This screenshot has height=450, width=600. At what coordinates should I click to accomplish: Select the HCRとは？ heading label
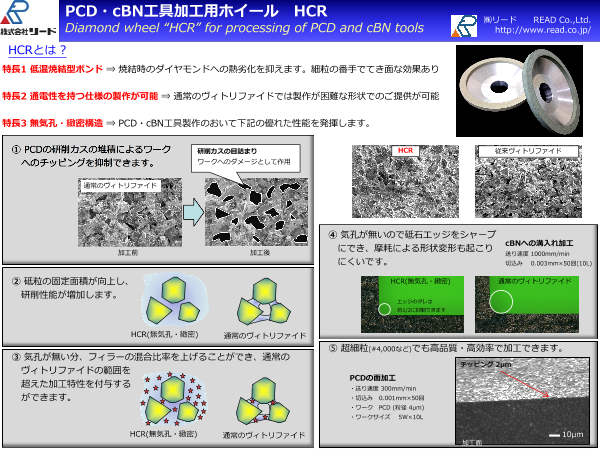click(x=38, y=49)
